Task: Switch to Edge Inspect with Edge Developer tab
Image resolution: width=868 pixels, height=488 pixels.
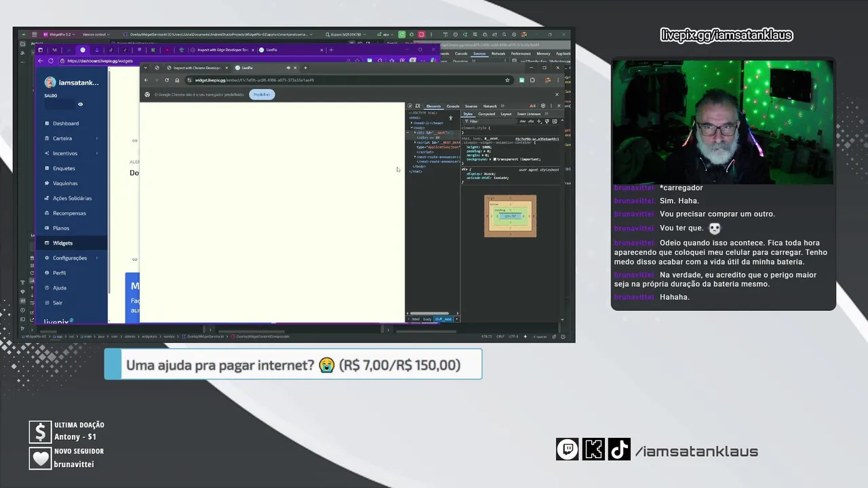Action: click(222, 49)
